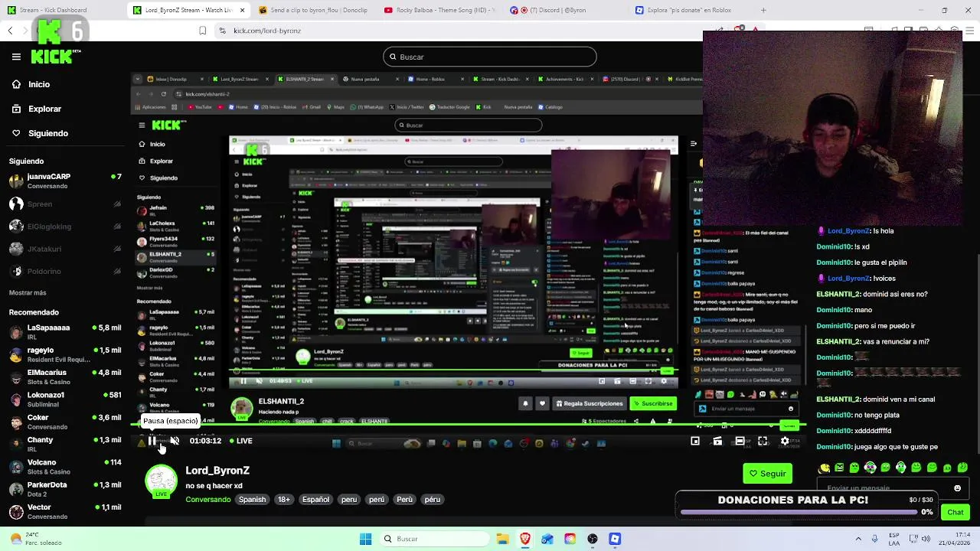Open Spreen channel in sidebar
Screen dimensions: 980x551
65,204
